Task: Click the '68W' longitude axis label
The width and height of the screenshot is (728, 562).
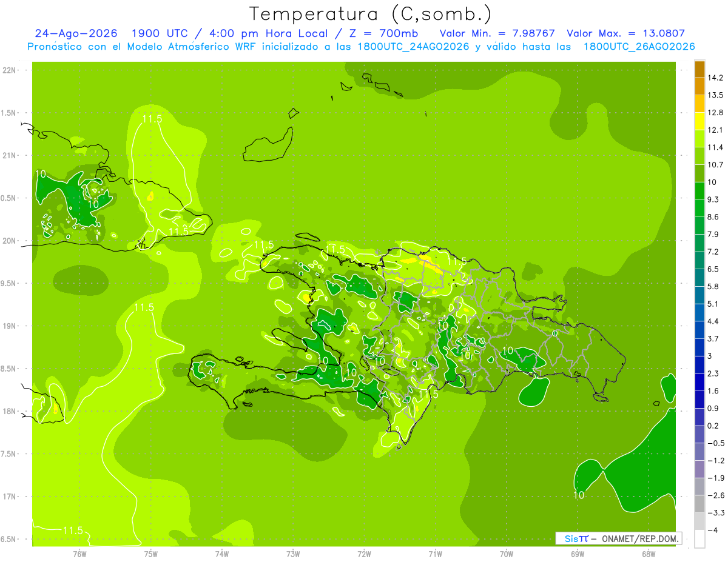Action: (649, 553)
